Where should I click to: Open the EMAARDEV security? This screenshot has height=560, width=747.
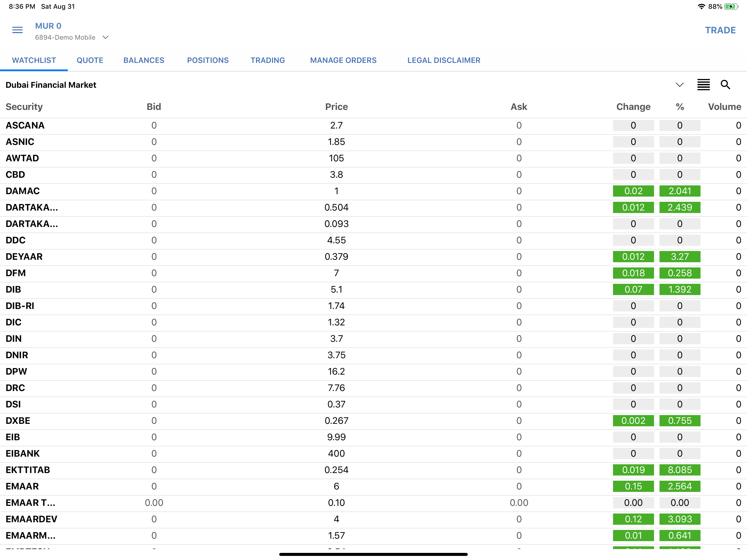click(x=373, y=519)
